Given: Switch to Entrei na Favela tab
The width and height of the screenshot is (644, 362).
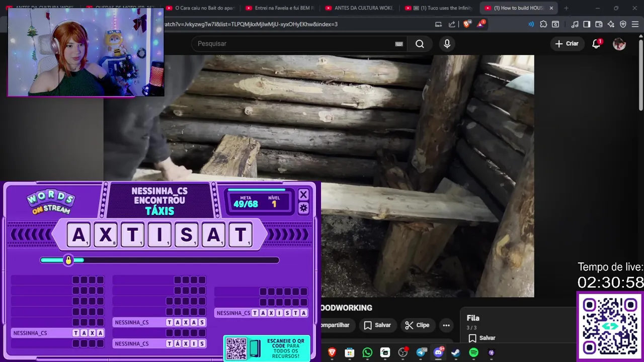Looking at the screenshot, I should coord(281,8).
